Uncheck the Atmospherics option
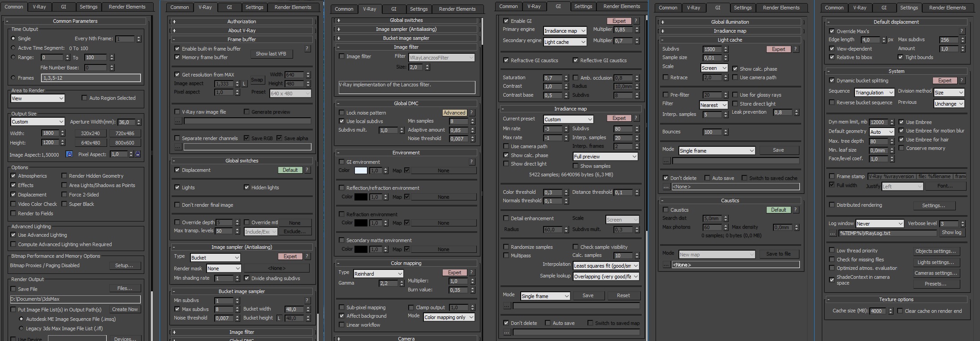980x341 pixels. [x=13, y=176]
